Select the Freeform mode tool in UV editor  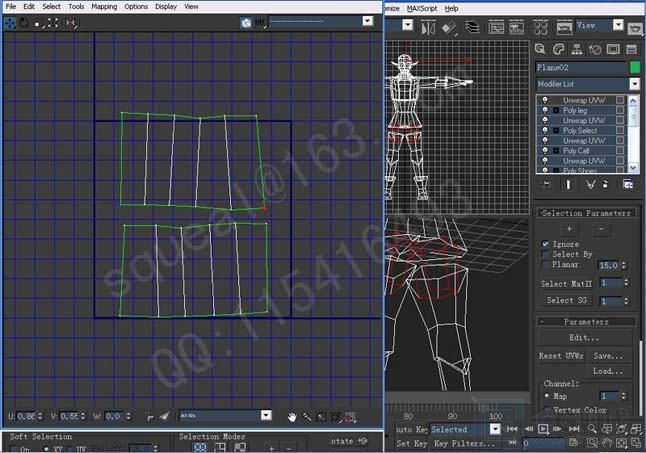click(x=53, y=23)
